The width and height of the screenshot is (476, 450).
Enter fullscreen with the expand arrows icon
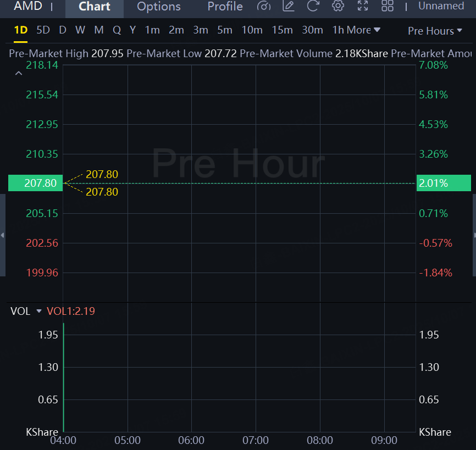[363, 7]
